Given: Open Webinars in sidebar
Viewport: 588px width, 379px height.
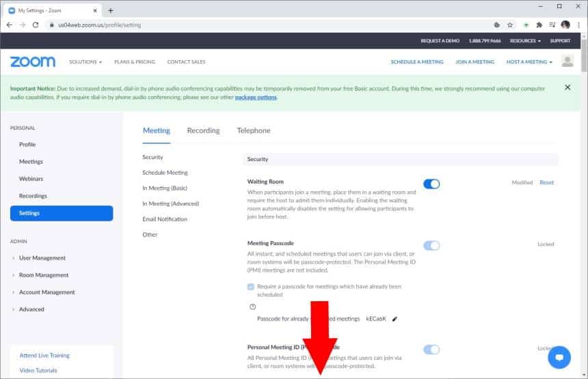Looking at the screenshot, I should point(31,179).
